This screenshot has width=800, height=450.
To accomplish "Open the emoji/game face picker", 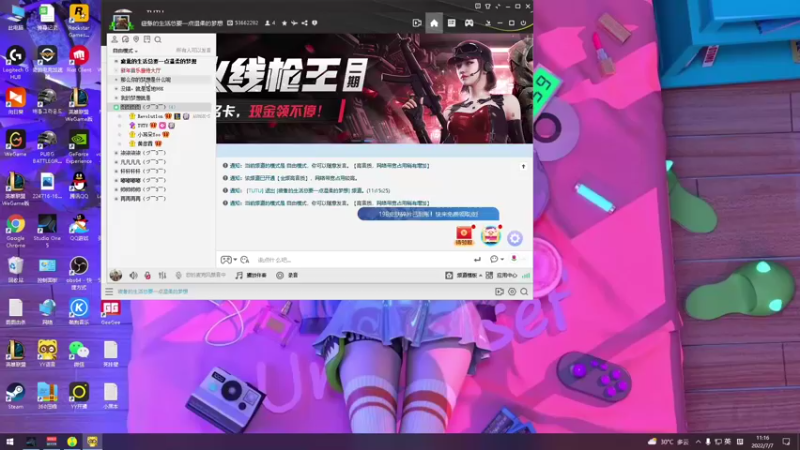I will [x=228, y=260].
